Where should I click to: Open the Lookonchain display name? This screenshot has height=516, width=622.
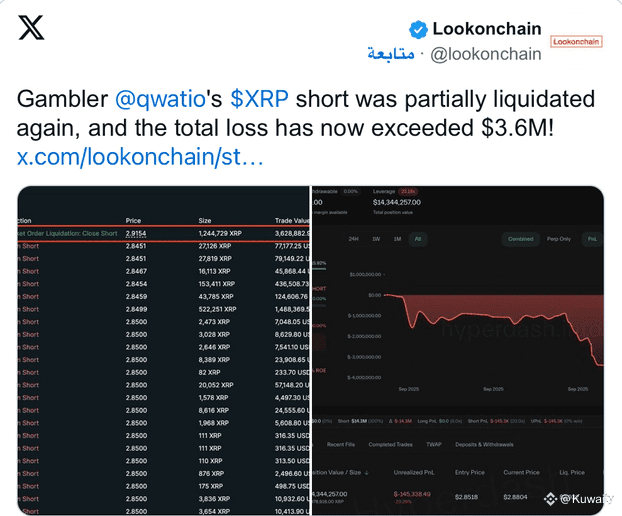coord(487,29)
